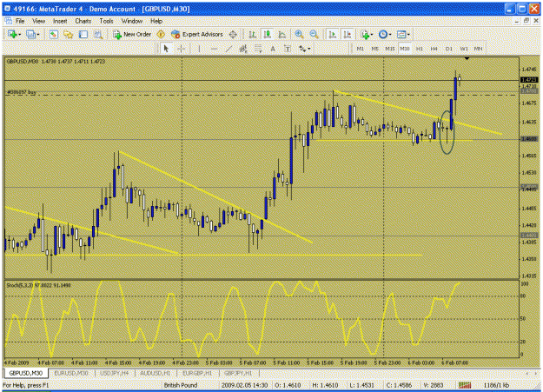Click the chart shift triangle marker

(x=467, y=59)
